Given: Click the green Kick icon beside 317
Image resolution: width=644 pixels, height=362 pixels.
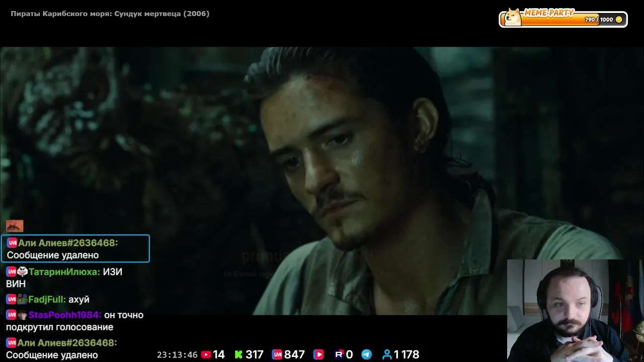Looking at the screenshot, I should pyautogui.click(x=238, y=354).
